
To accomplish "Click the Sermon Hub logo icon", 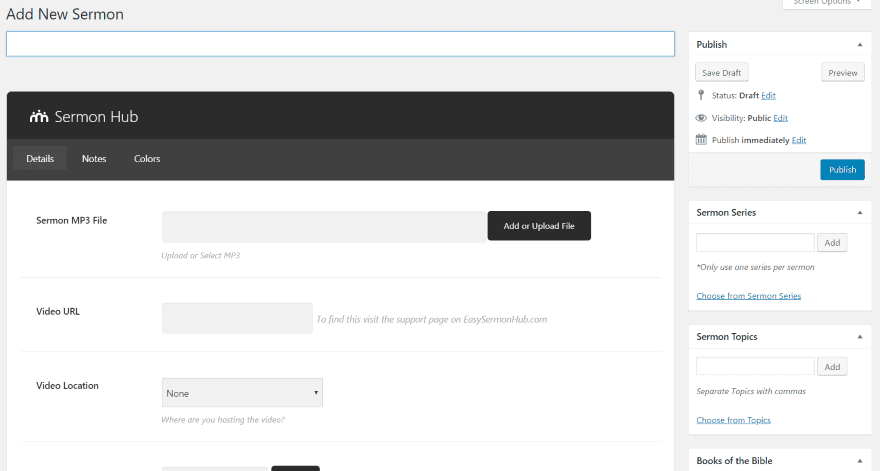I will point(39,117).
